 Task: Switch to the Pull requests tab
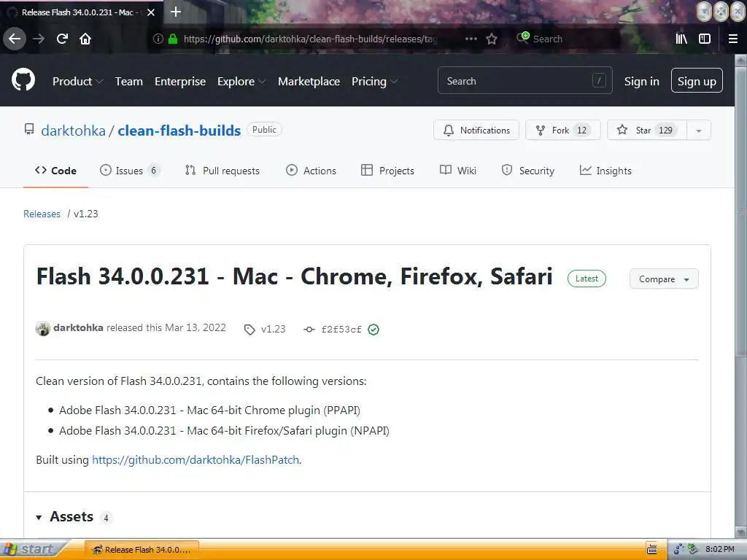[x=222, y=171]
